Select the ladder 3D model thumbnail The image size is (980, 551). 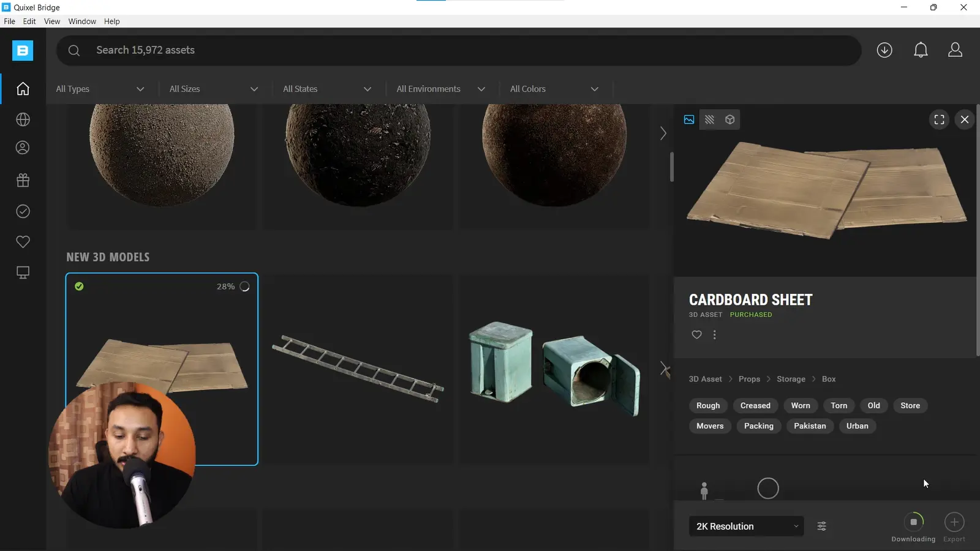[358, 369]
